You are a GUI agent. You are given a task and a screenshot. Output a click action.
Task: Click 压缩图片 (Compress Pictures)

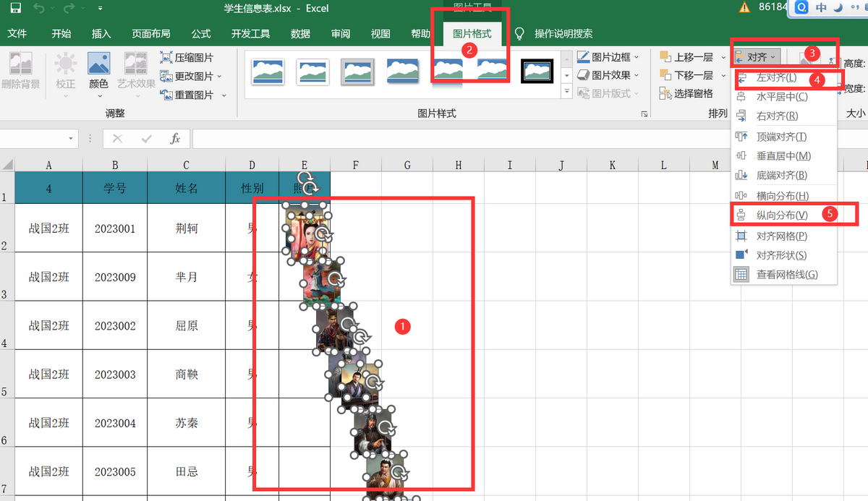point(187,57)
